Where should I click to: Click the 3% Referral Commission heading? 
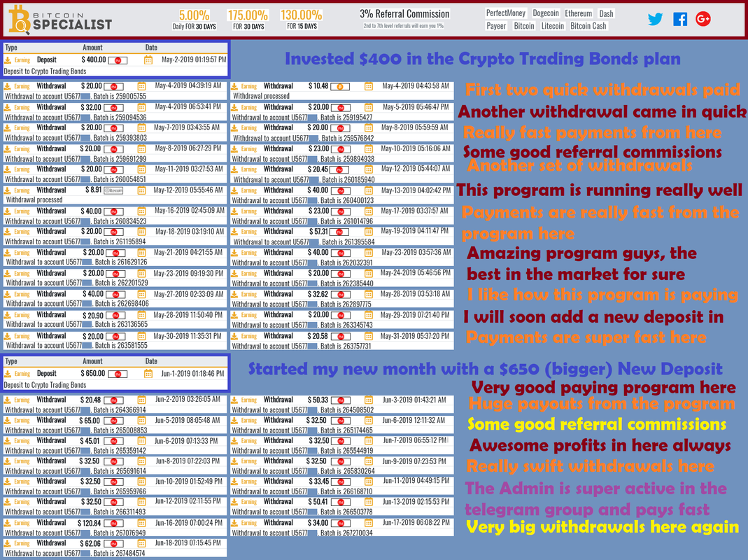404,14
